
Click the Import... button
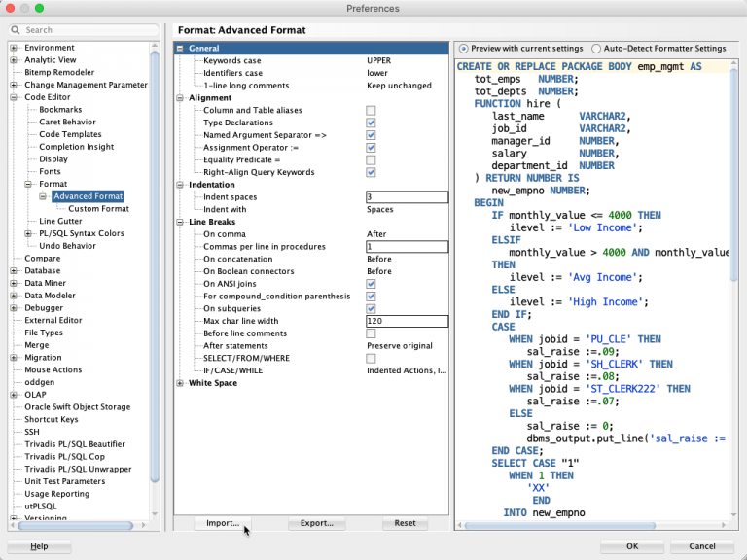(x=223, y=523)
